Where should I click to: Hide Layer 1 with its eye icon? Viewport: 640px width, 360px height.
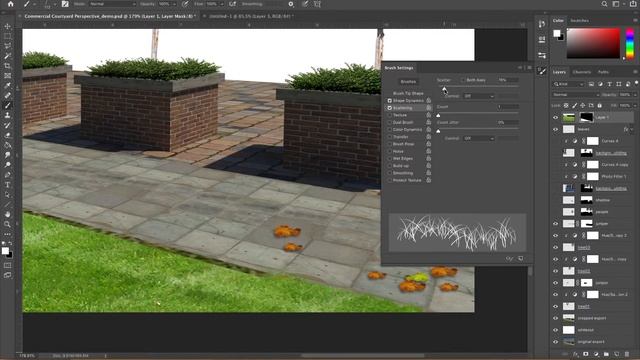[x=555, y=118]
